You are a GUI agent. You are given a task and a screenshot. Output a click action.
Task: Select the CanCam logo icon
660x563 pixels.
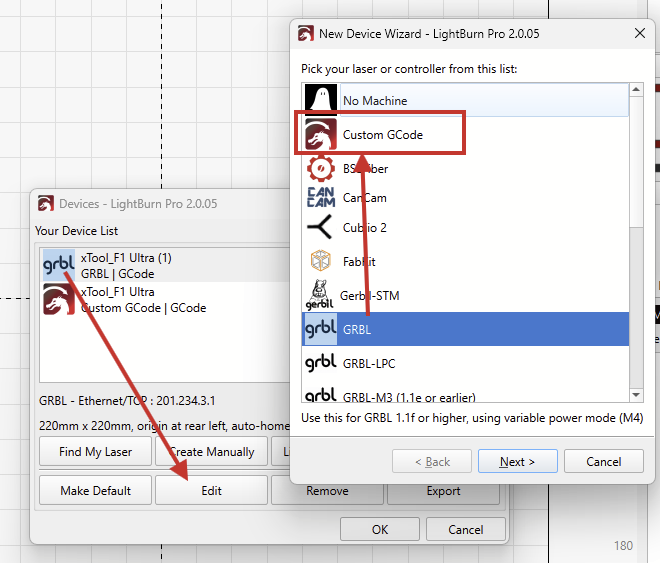click(321, 197)
